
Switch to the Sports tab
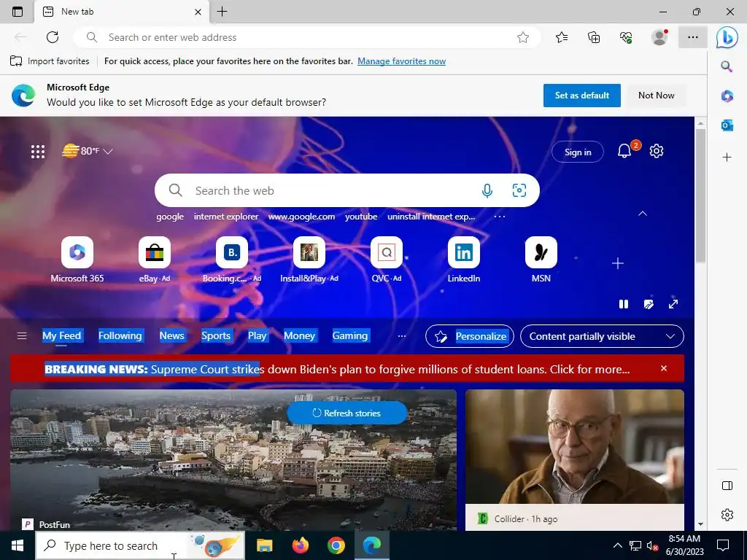pyautogui.click(x=216, y=335)
